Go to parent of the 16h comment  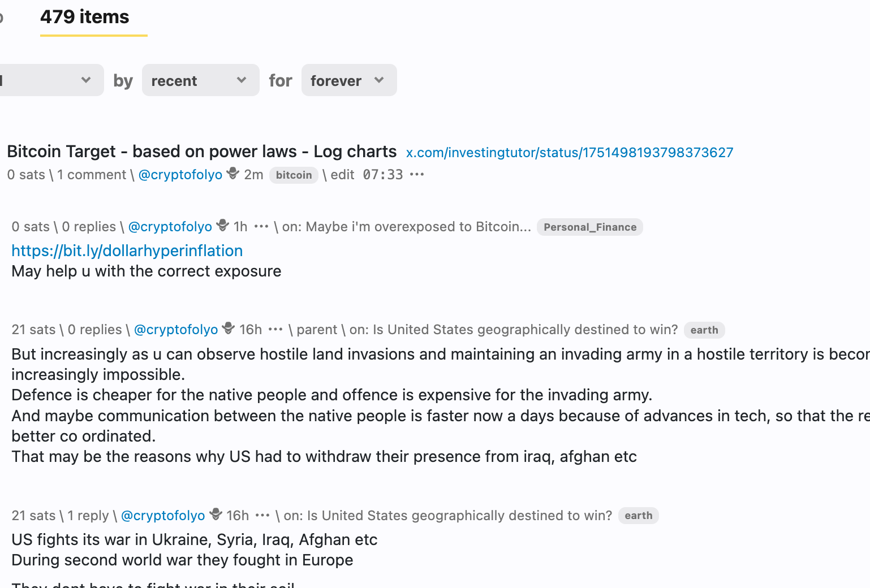click(x=317, y=330)
